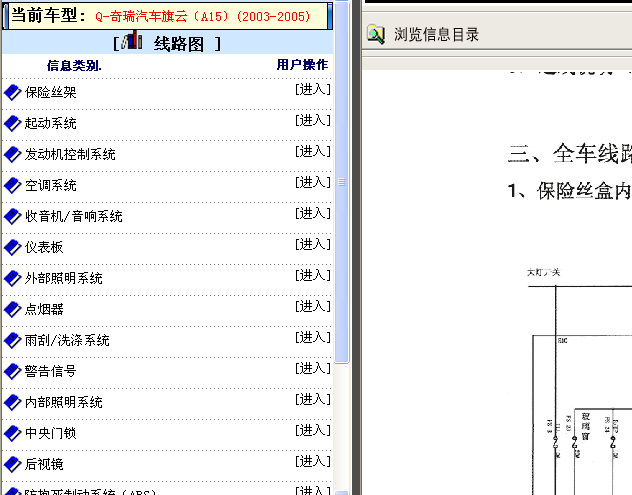Select the 警告信号 list entry text

[x=50, y=372]
